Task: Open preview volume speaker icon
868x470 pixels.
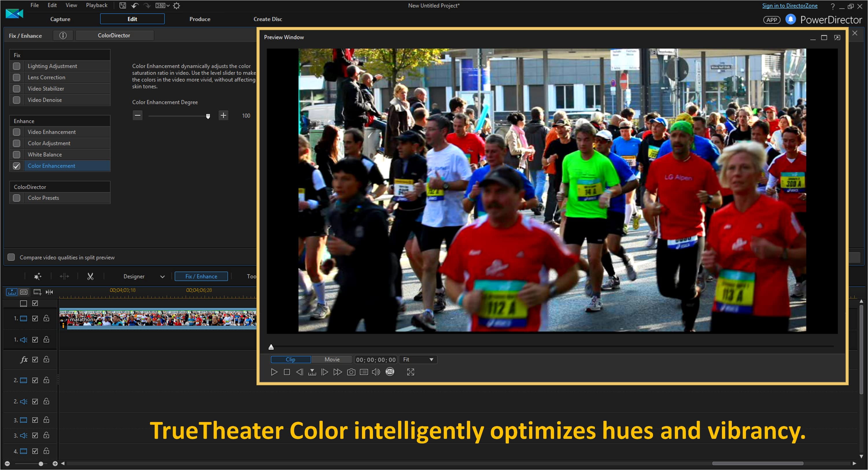Action: tap(376, 372)
